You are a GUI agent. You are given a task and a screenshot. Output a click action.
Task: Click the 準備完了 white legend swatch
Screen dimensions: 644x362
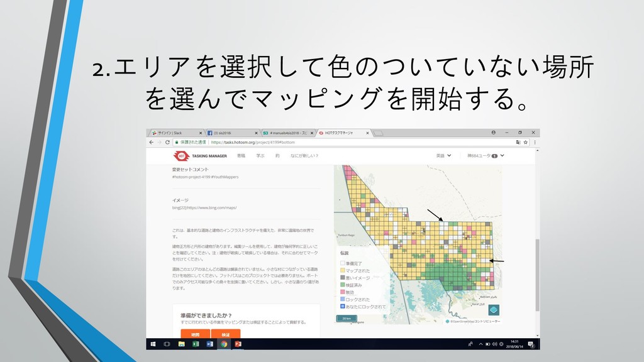point(343,263)
